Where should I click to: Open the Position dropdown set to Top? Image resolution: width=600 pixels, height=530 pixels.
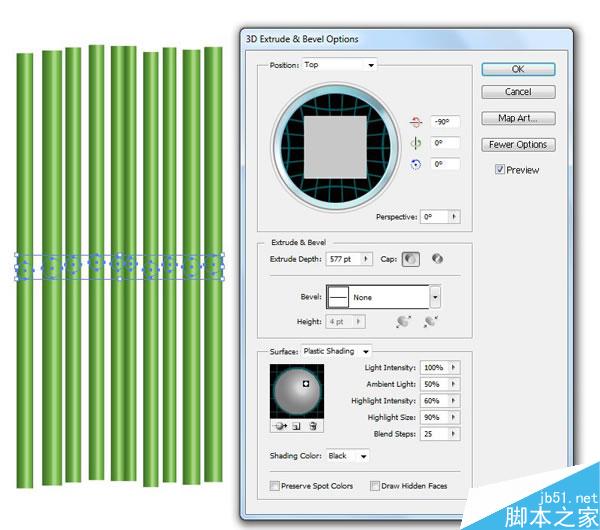click(339, 65)
